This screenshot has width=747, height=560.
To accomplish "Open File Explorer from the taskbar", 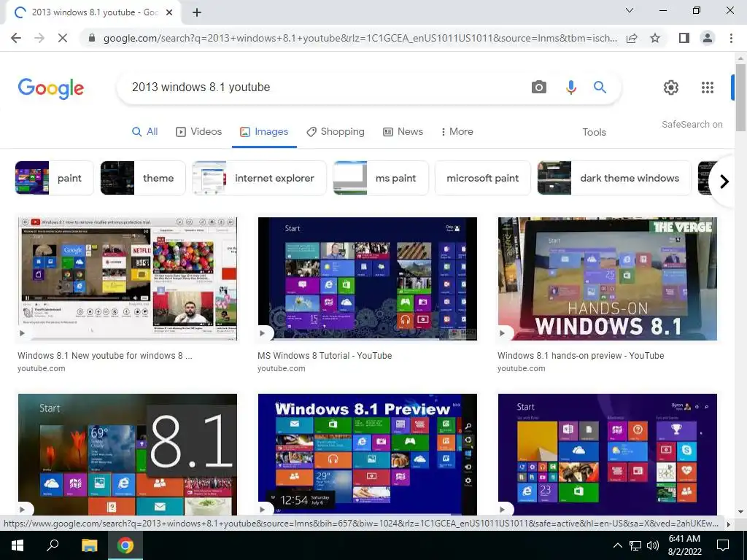I will coord(89,545).
